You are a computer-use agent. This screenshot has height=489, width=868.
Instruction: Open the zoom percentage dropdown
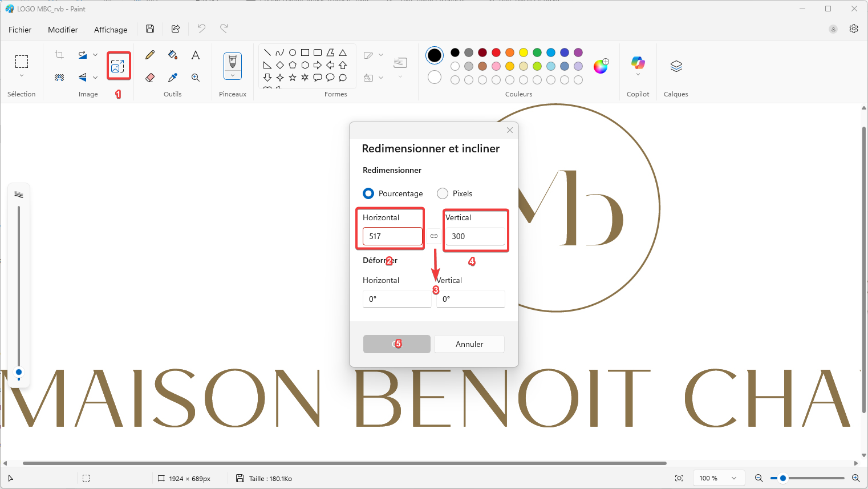tap(734, 478)
